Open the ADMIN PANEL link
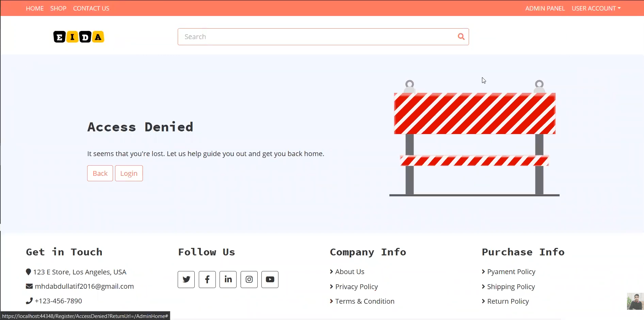Screen dimensions: 644x320 [x=545, y=8]
